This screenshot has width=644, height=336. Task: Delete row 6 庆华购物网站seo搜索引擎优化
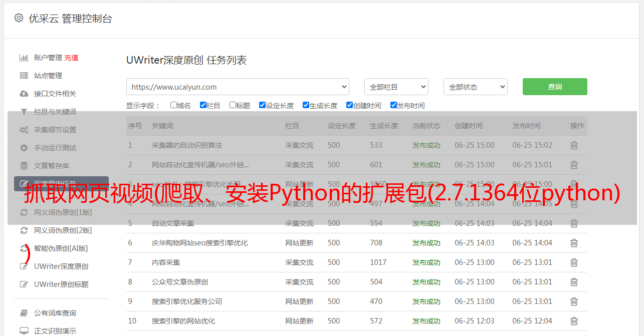[574, 243]
